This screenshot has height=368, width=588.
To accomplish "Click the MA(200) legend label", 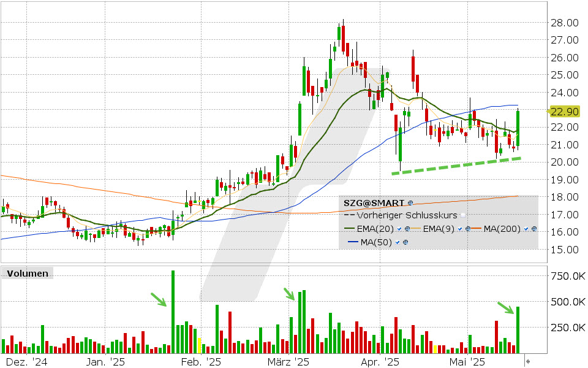I will click(502, 229).
